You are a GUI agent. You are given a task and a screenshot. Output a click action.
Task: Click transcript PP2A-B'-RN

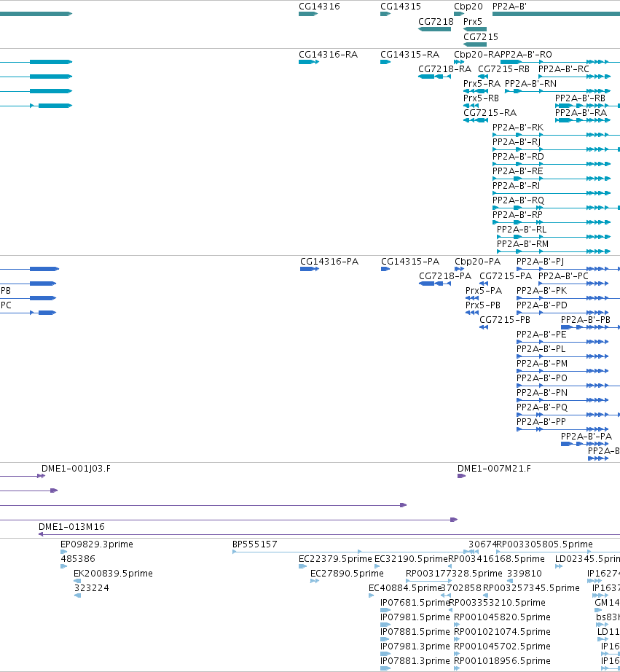pos(531,84)
